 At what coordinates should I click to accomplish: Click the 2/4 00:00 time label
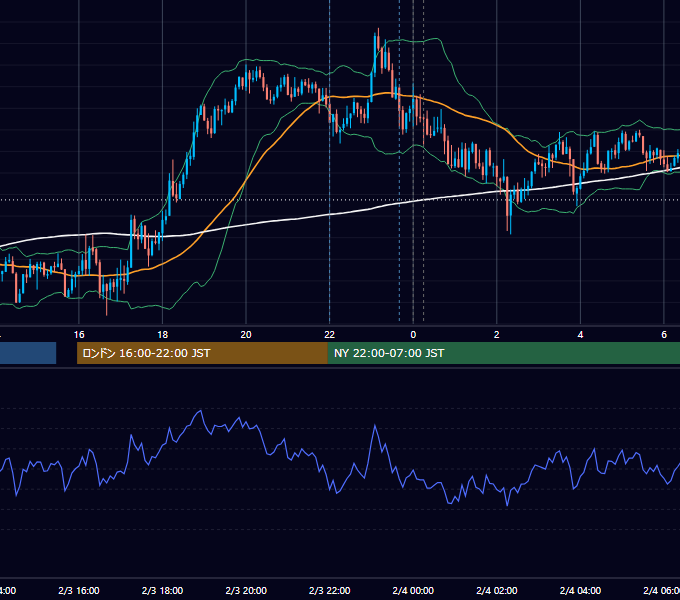tap(413, 591)
